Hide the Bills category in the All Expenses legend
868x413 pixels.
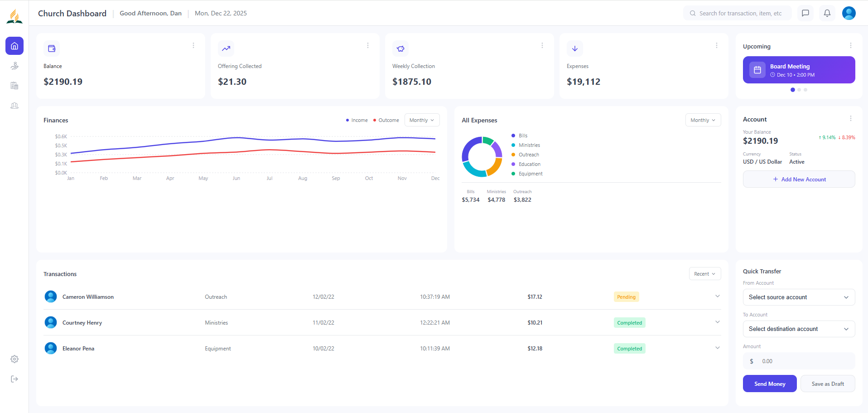pyautogui.click(x=521, y=135)
